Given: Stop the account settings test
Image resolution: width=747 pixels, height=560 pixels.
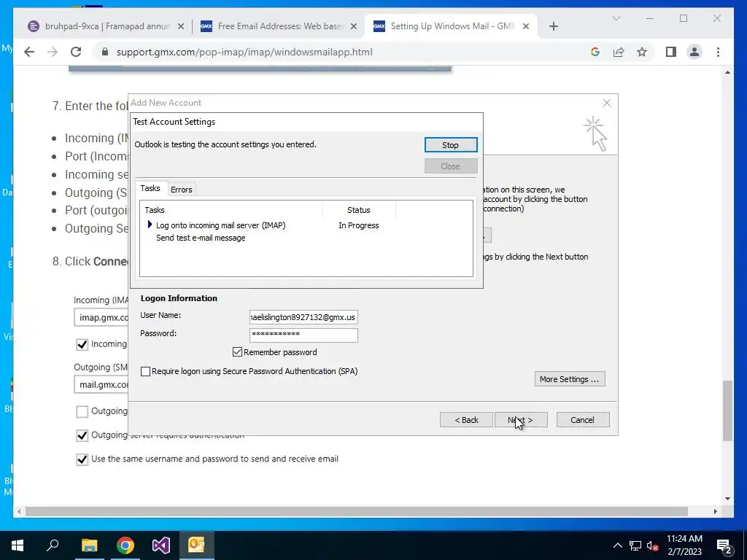Looking at the screenshot, I should click(x=451, y=145).
